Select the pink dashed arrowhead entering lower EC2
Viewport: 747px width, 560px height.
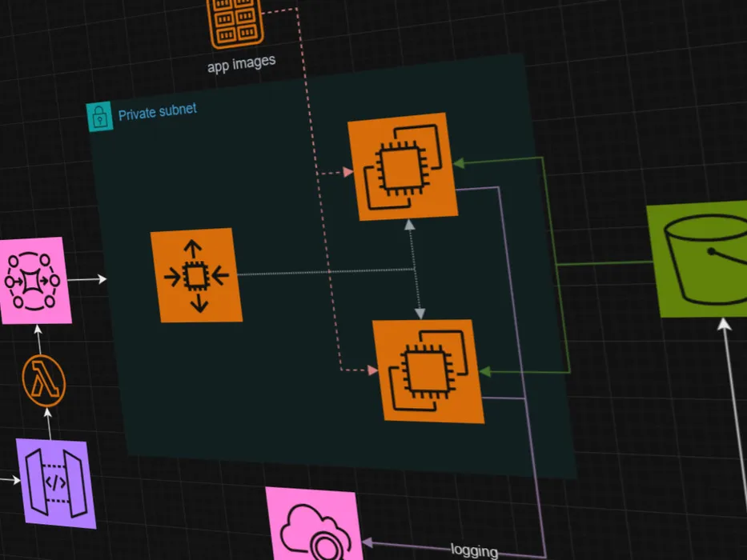pos(372,370)
